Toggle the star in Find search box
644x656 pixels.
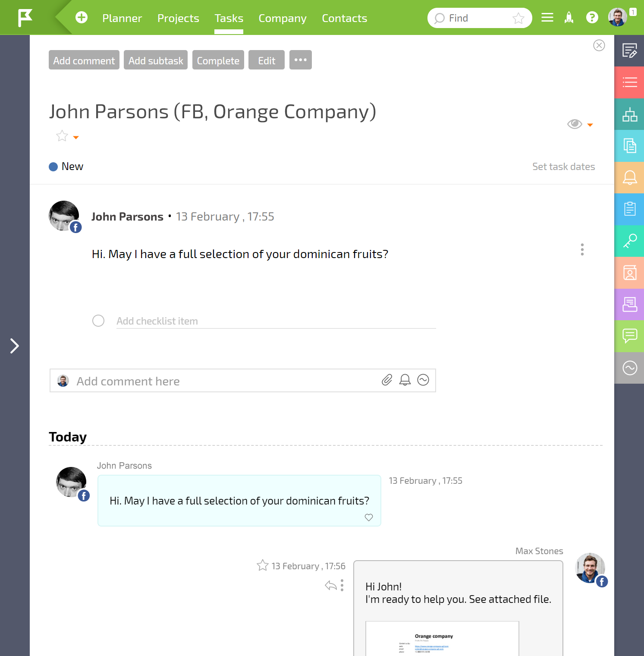click(518, 18)
